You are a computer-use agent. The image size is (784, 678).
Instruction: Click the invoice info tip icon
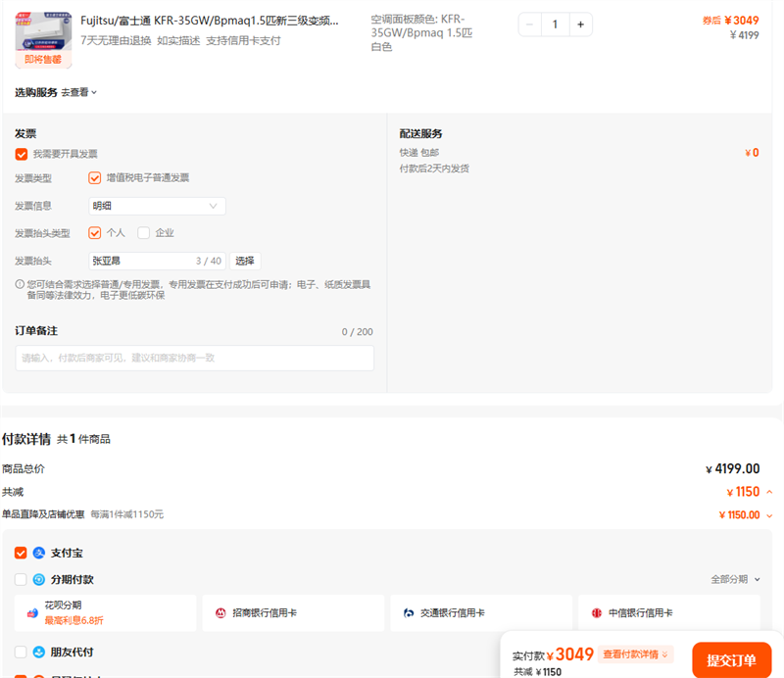coord(20,284)
